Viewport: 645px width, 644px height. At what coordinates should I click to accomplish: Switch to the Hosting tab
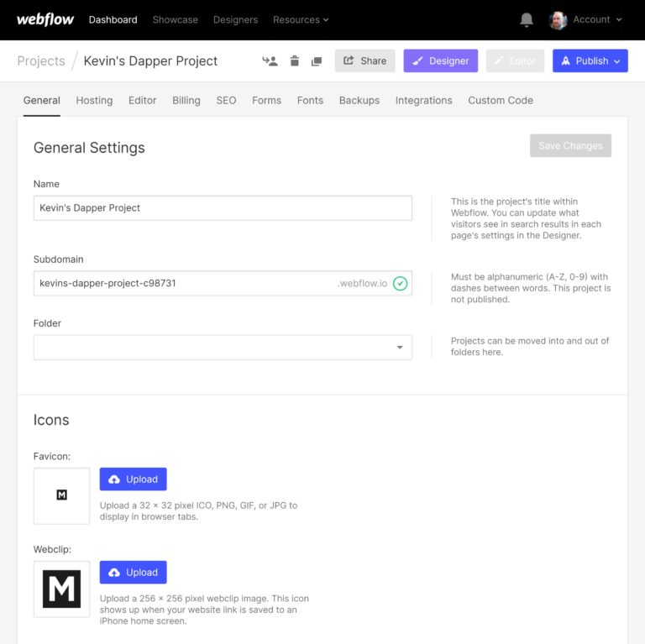coord(94,100)
